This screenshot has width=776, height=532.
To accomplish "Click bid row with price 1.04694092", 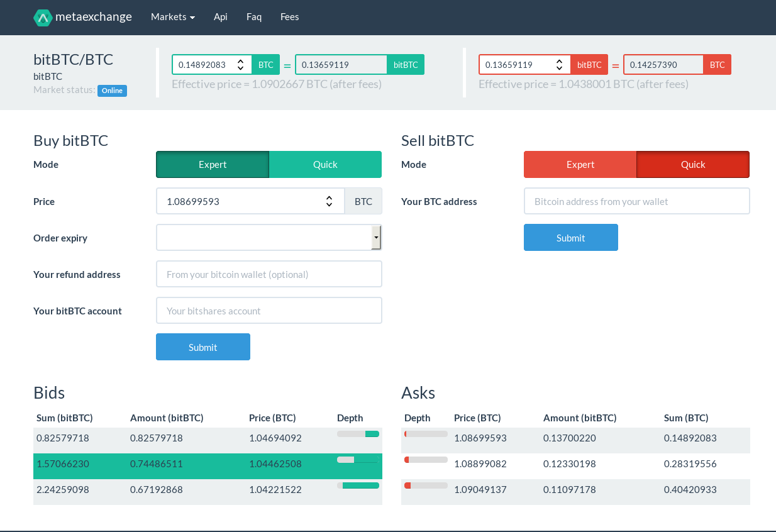I will coord(208,440).
